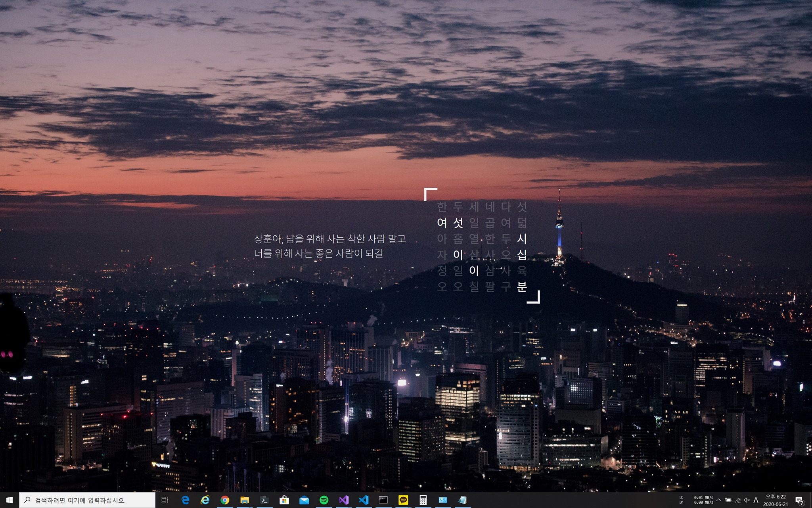This screenshot has width=812, height=508.
Task: Open File Explorer from the taskbar
Action: pos(245,500)
